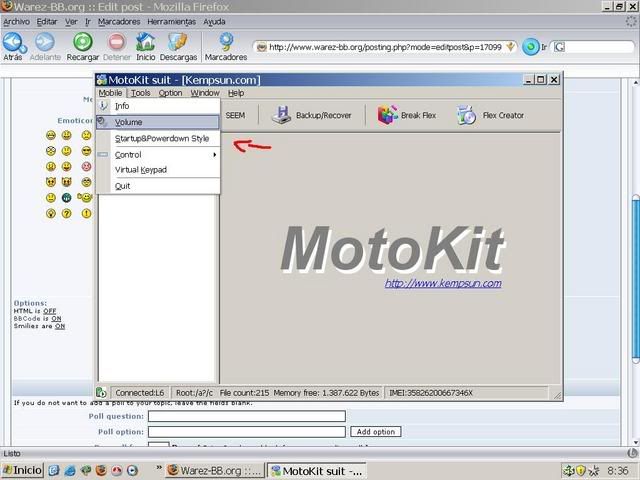Screen dimensions: 640x480
Task: Click the question mark emoticon in the Firefox page
Action: click(67, 213)
